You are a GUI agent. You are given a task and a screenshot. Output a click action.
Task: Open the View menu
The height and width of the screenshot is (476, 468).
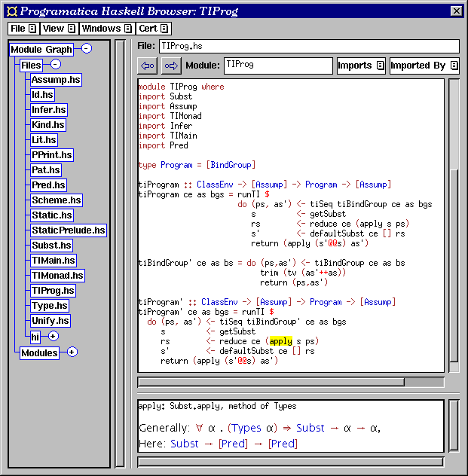[x=59, y=29]
